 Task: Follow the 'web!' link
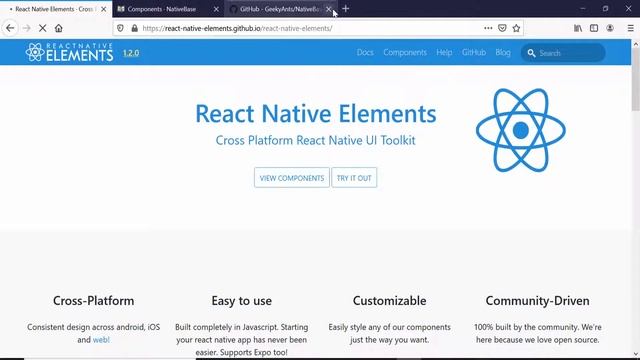(101, 340)
